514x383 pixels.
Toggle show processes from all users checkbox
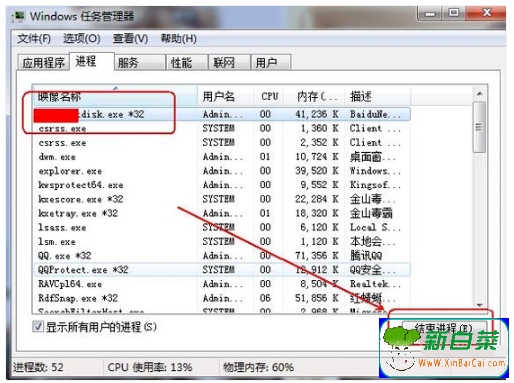pos(38,326)
